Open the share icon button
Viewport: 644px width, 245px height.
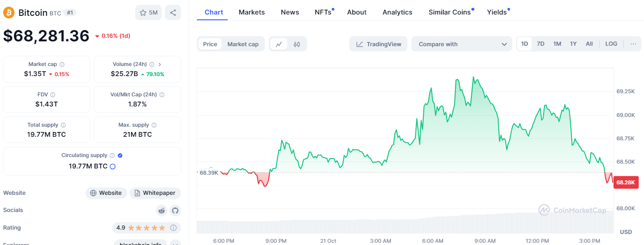173,13
